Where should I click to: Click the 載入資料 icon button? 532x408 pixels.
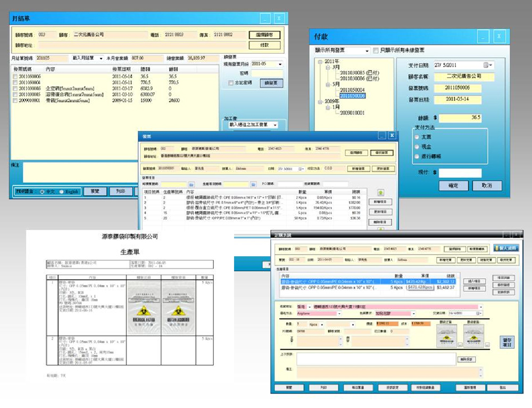pos(505,248)
